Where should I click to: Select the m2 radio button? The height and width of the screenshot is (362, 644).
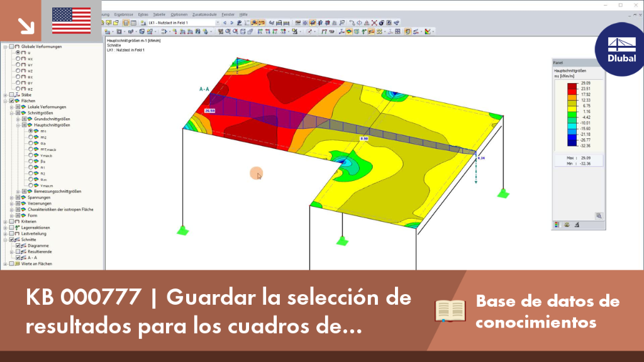[x=31, y=137]
